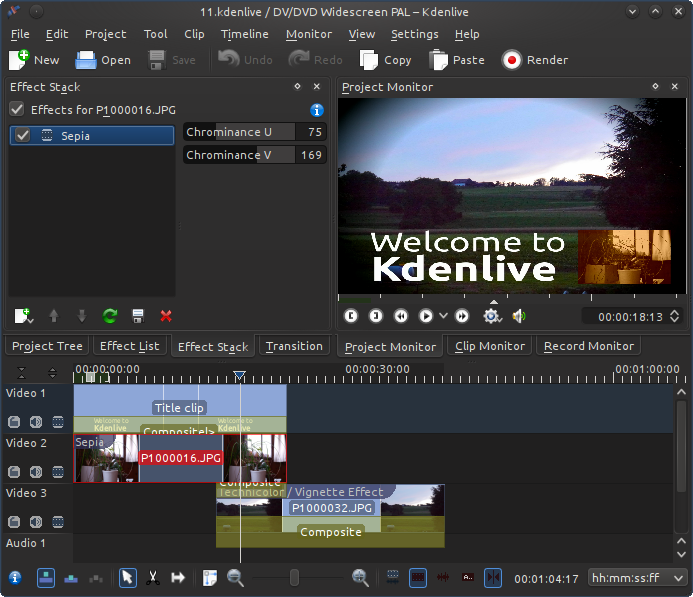Uncheck the Sepia effect checkbox
The image size is (693, 597).
click(x=23, y=135)
